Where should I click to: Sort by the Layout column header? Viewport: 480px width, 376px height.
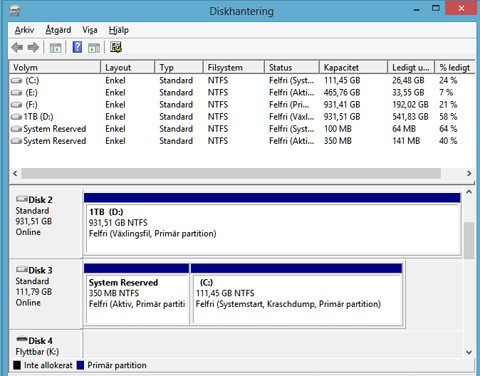coord(128,67)
